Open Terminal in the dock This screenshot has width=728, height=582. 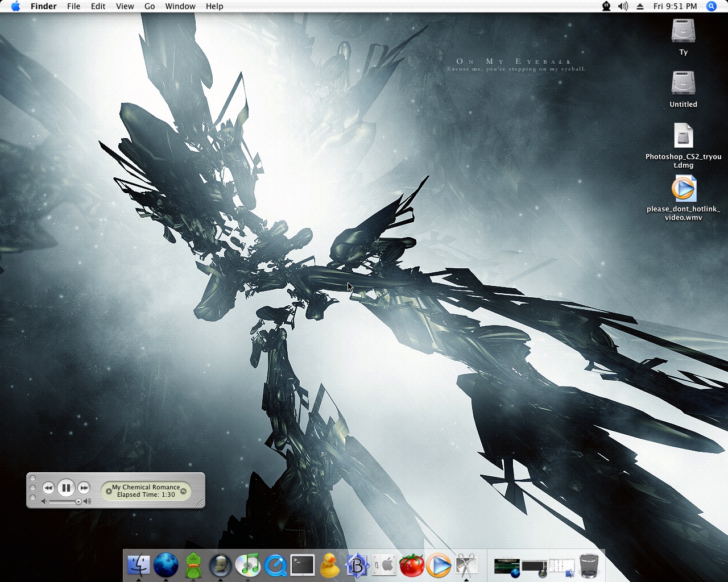(303, 565)
